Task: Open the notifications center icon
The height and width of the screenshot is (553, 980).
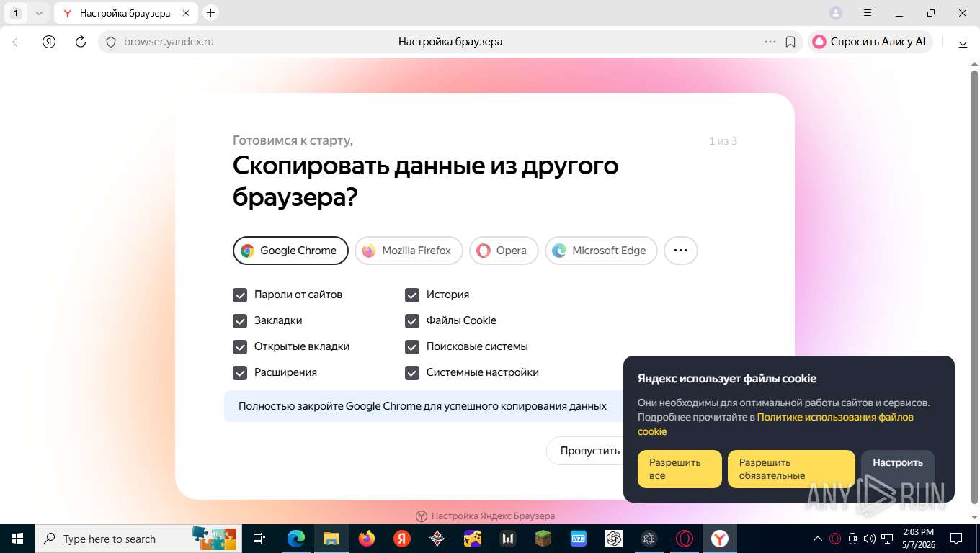Action: click(955, 539)
